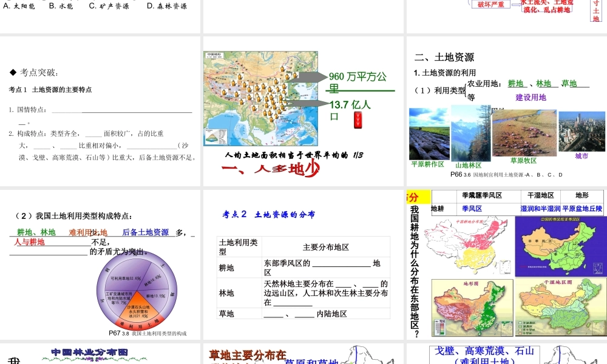Click the caption P67 3.8 我国土地利用类型的构成
607x364 pixels.
tap(148, 333)
